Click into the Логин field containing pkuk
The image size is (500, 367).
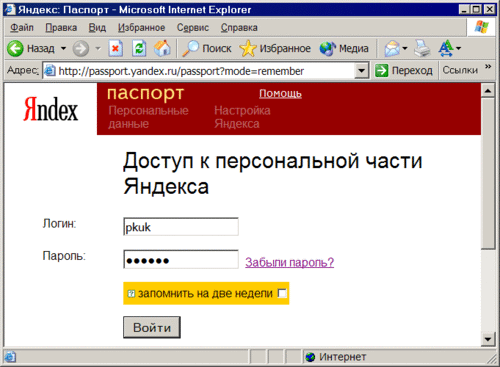[181, 227]
